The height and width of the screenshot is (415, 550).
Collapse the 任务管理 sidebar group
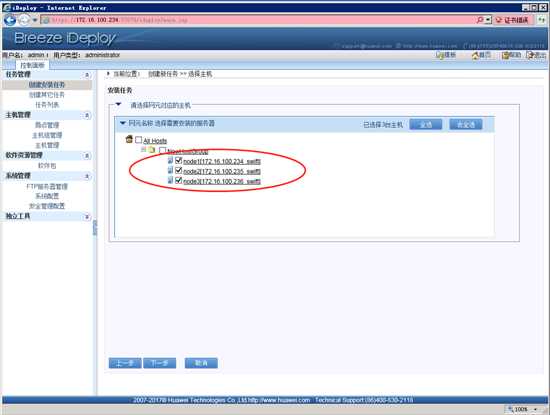point(87,75)
